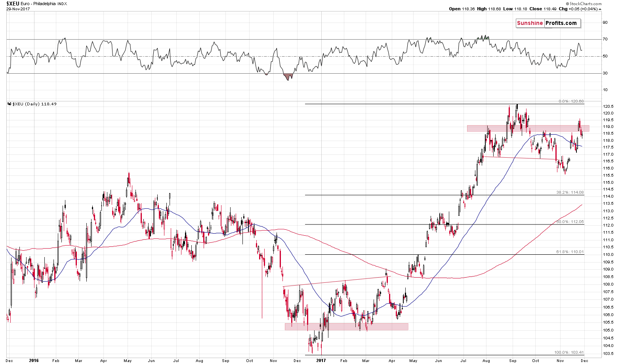Click the 107.0 price axis label
This screenshot has height=364, width=620.
pos(608,300)
